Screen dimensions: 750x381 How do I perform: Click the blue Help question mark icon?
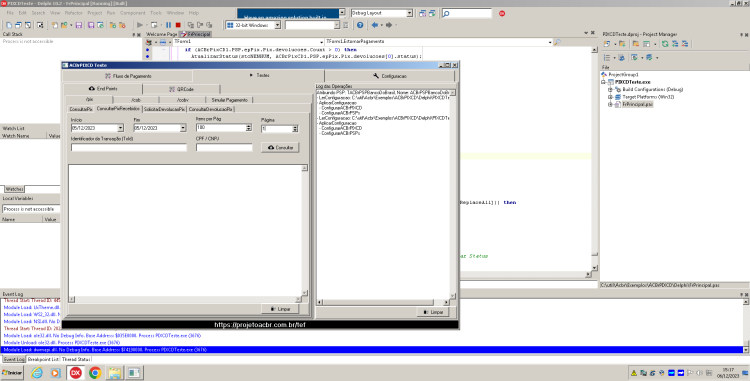[x=360, y=25]
